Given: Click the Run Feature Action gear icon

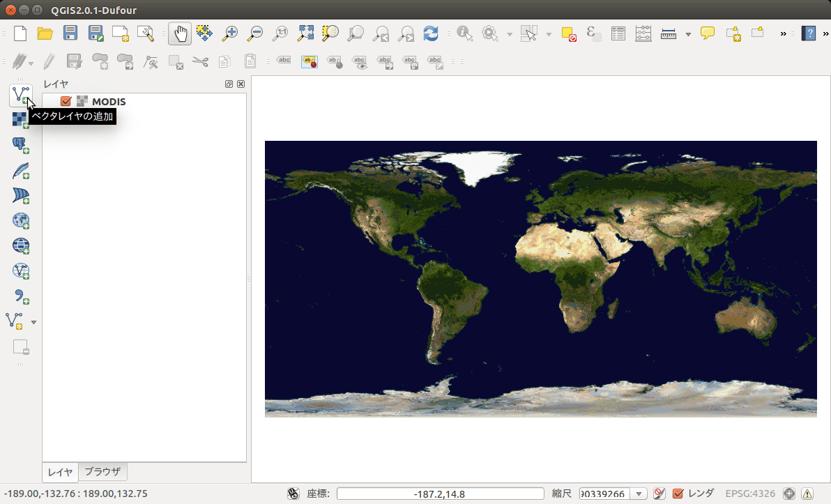Looking at the screenshot, I should point(489,33).
